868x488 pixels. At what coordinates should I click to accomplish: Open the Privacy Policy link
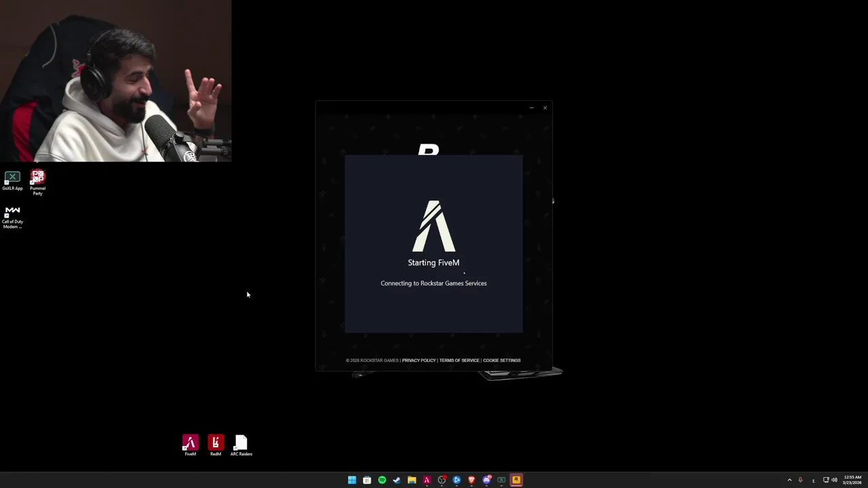[x=418, y=361]
